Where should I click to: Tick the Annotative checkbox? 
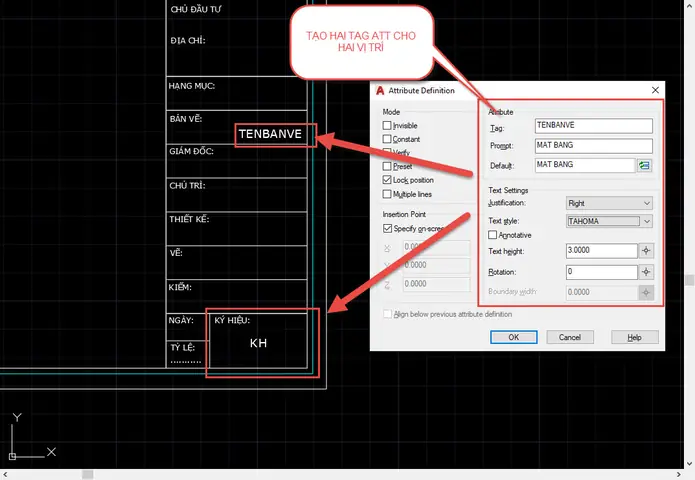click(492, 234)
